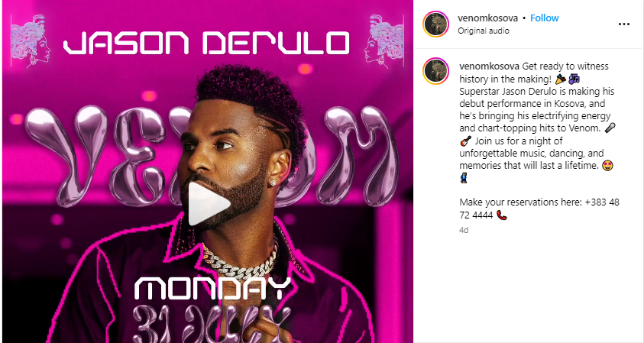This screenshot has height=343, width=644.
Task: Click the JASON DERULO title on poster
Action: tap(205, 44)
